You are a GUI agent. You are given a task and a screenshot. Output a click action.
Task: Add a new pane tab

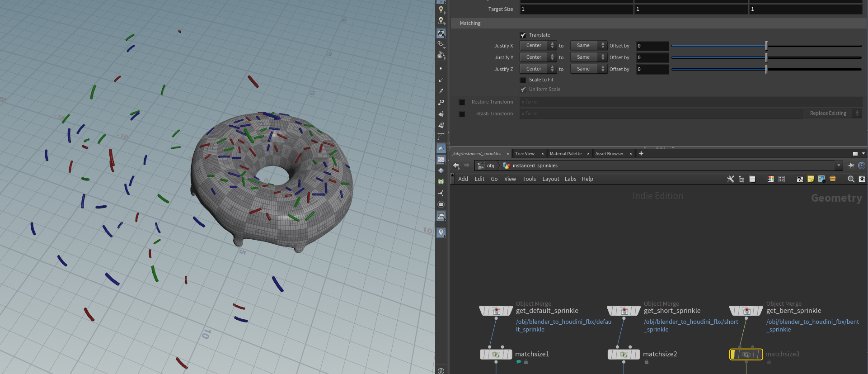point(641,154)
